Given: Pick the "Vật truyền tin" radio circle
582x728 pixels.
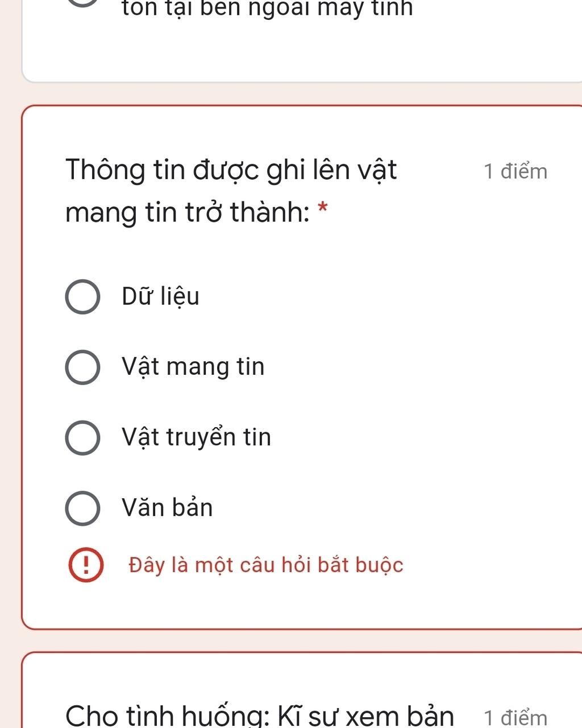Looking at the screenshot, I should pos(83,438).
